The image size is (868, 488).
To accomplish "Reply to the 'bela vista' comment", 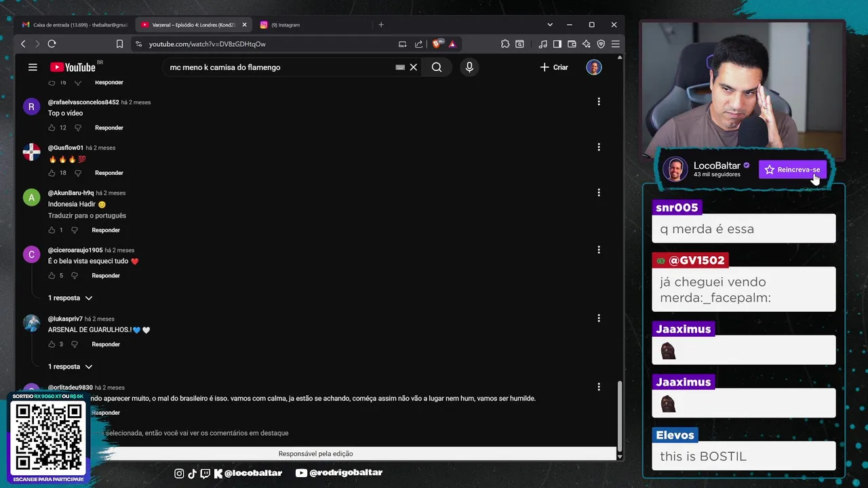I will point(106,275).
